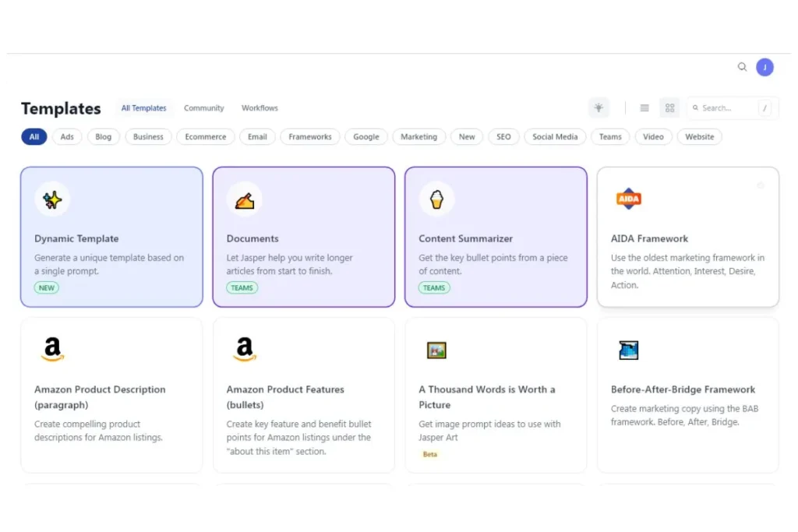Viewport: 798px width, 532px height.
Task: Click the Documents pencil icon
Action: (244, 199)
